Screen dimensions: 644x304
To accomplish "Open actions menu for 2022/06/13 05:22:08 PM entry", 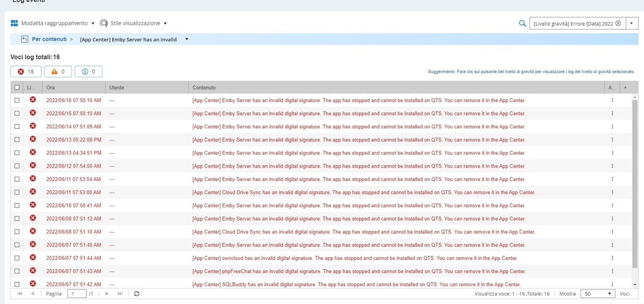I will (x=612, y=140).
